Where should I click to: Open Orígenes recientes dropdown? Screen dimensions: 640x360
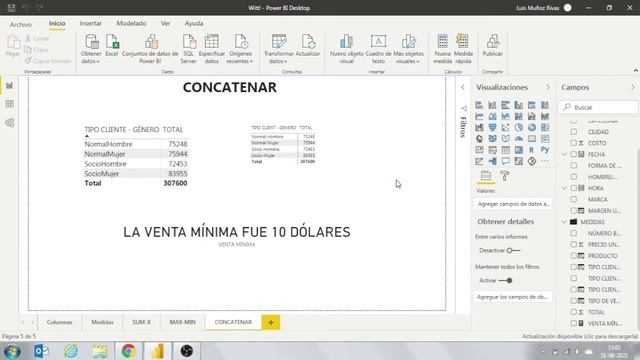[240, 49]
